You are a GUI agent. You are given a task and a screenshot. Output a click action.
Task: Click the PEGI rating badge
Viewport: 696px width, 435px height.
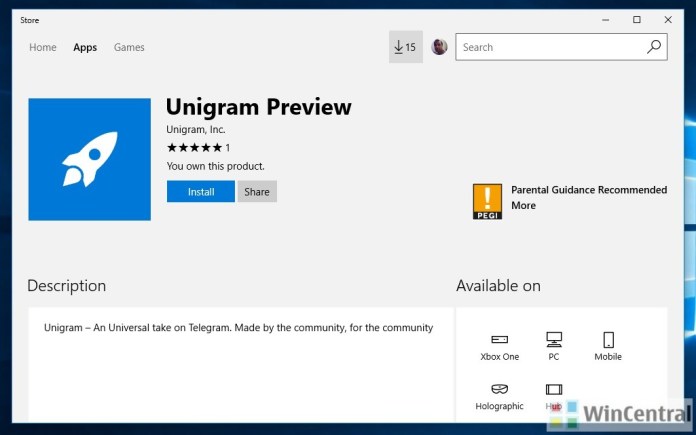click(487, 202)
